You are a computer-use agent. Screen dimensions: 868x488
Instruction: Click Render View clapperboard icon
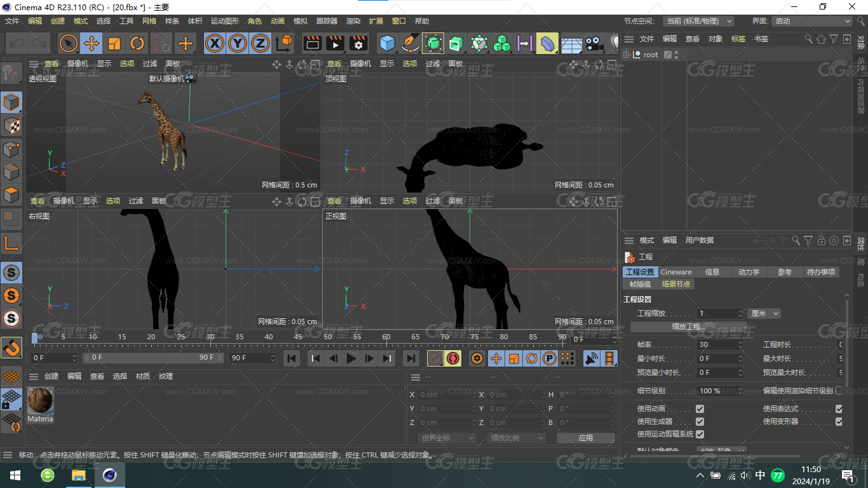click(312, 43)
